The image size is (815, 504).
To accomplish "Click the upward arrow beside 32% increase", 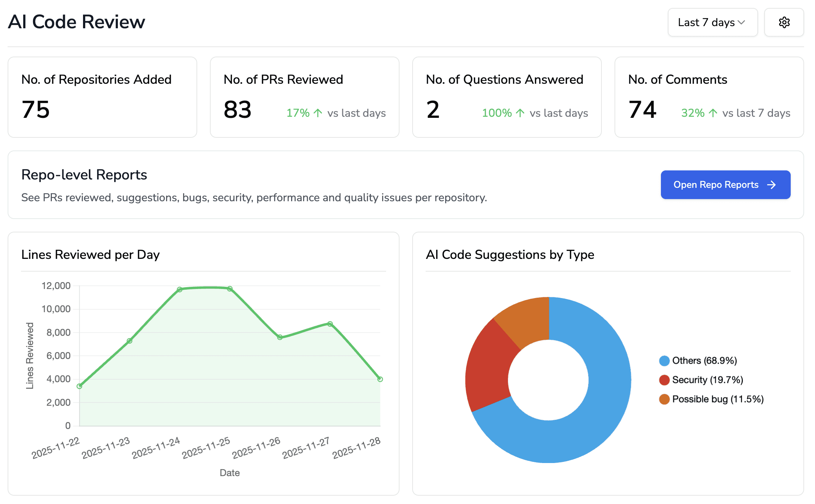I will tap(713, 113).
